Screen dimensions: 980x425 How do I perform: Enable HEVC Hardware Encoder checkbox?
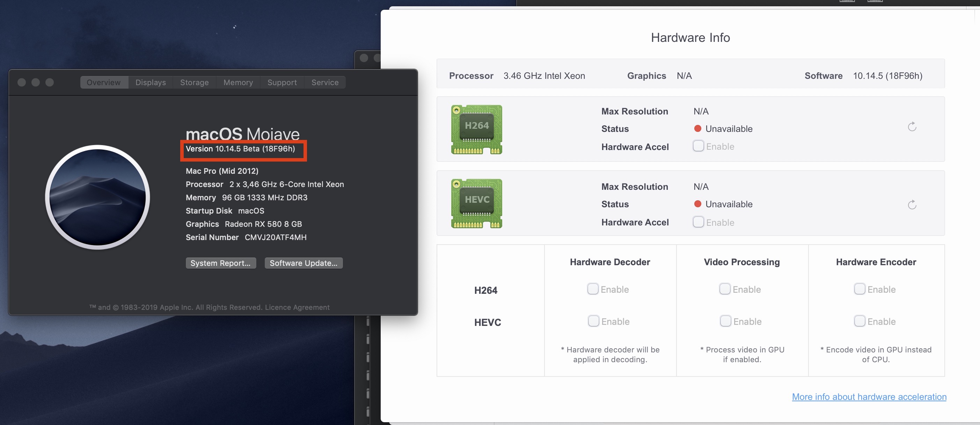click(859, 321)
